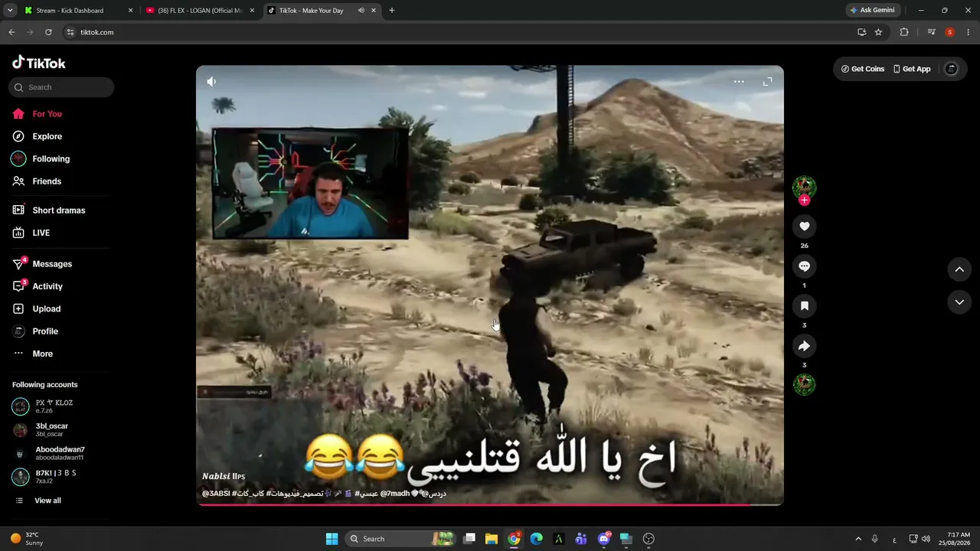Open the For You feed

(47, 114)
